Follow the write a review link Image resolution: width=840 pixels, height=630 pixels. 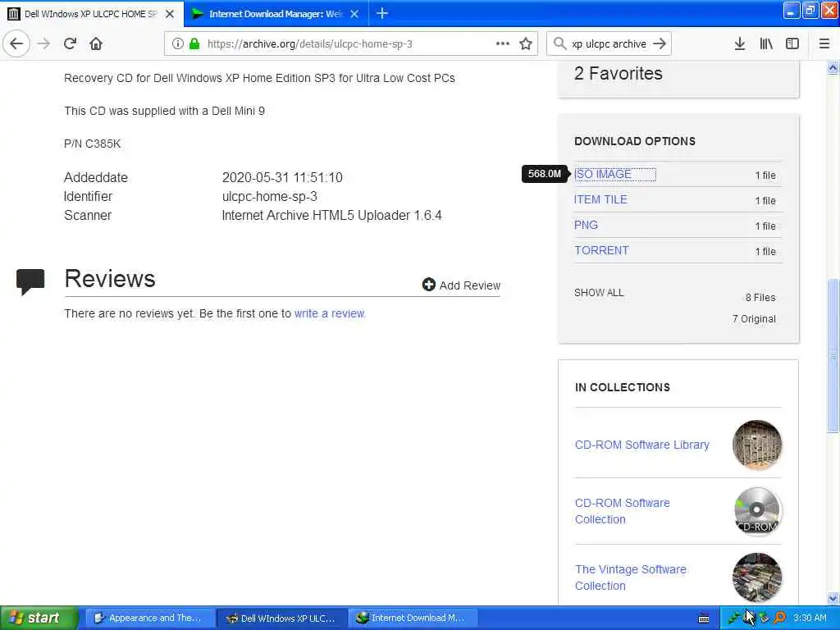tap(330, 313)
